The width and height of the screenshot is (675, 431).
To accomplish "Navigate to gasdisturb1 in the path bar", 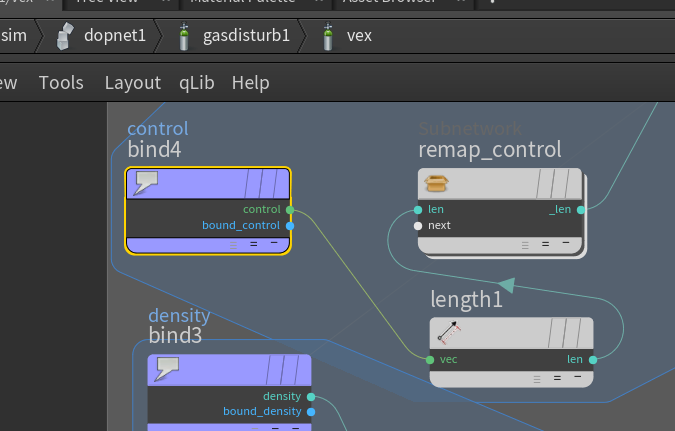I will 246,36.
